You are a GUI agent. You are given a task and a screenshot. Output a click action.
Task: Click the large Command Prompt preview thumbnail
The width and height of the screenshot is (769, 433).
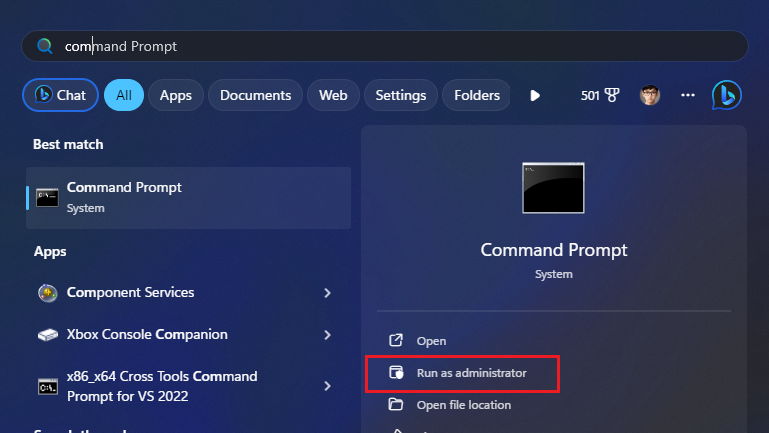553,188
